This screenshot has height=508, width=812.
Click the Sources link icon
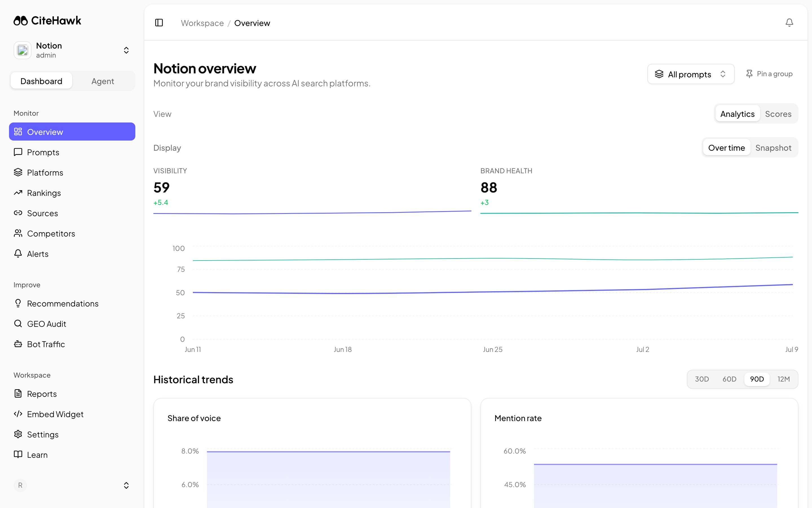tap(18, 213)
